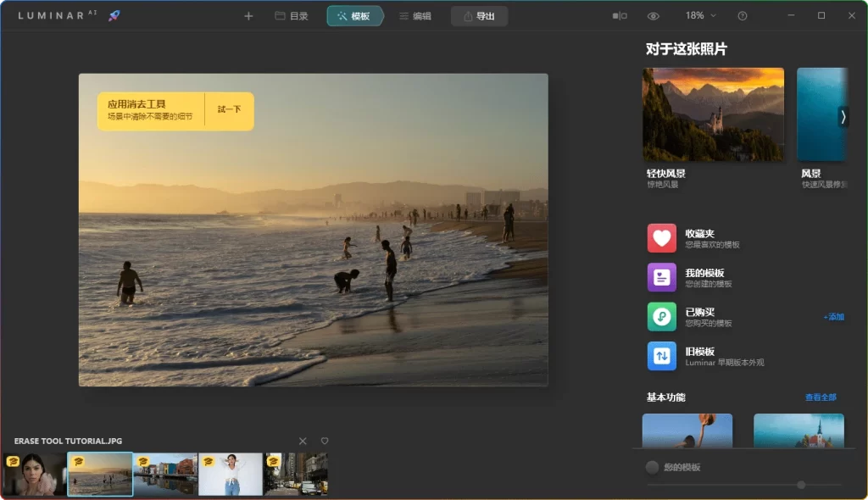Image resolution: width=868 pixels, height=500 pixels.
Task: Click the 查看全部 link beside 基本功能
Action: click(821, 396)
